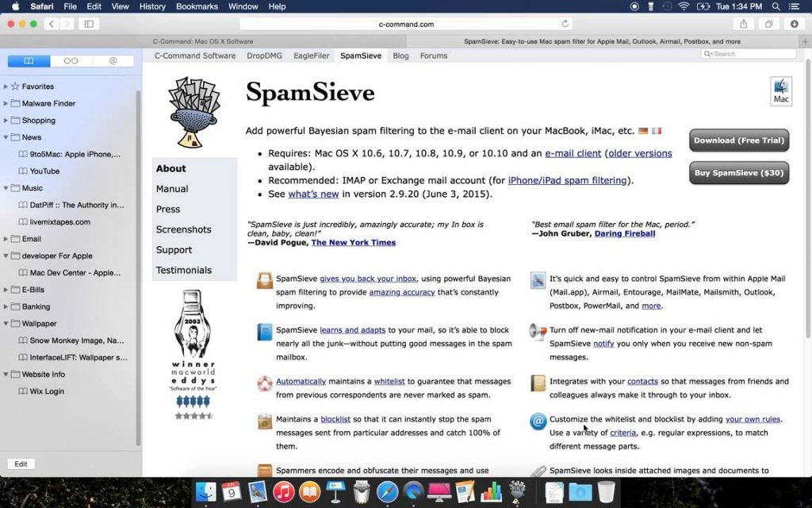Open The New York Times link
The width and height of the screenshot is (812, 508).
tap(353, 243)
